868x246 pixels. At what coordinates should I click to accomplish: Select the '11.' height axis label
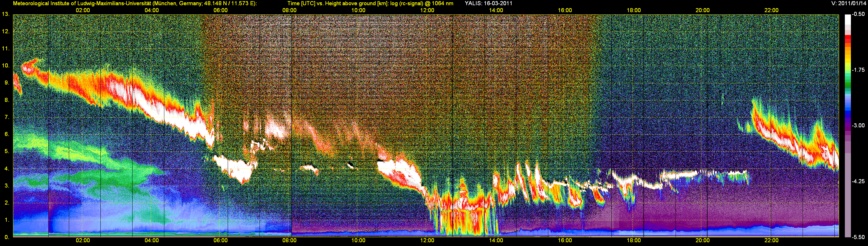coord(6,49)
